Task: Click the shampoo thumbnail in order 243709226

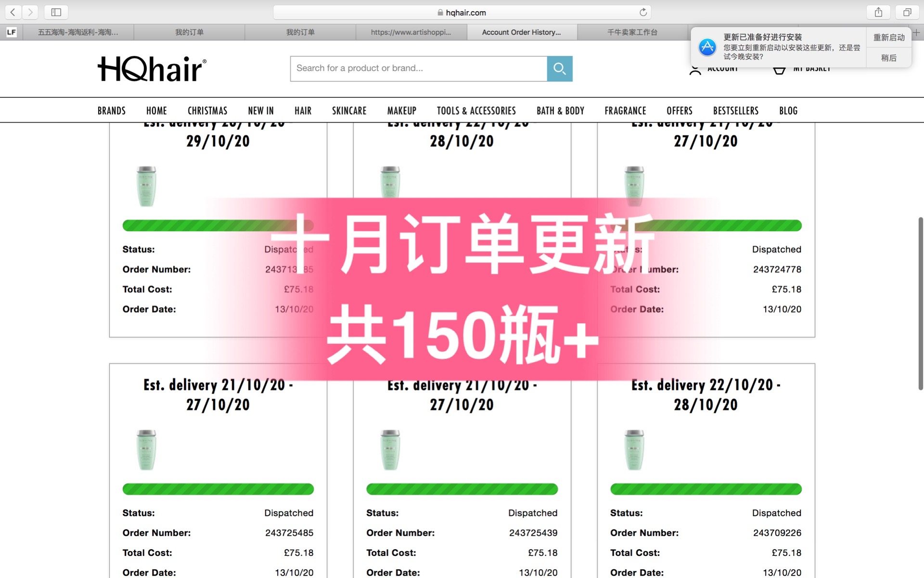Action: (634, 450)
